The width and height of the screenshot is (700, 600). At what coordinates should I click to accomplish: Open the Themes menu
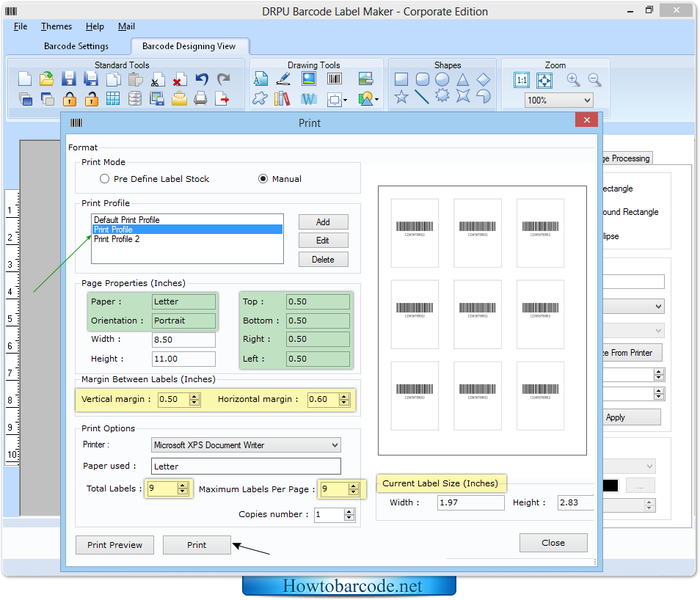point(56,26)
